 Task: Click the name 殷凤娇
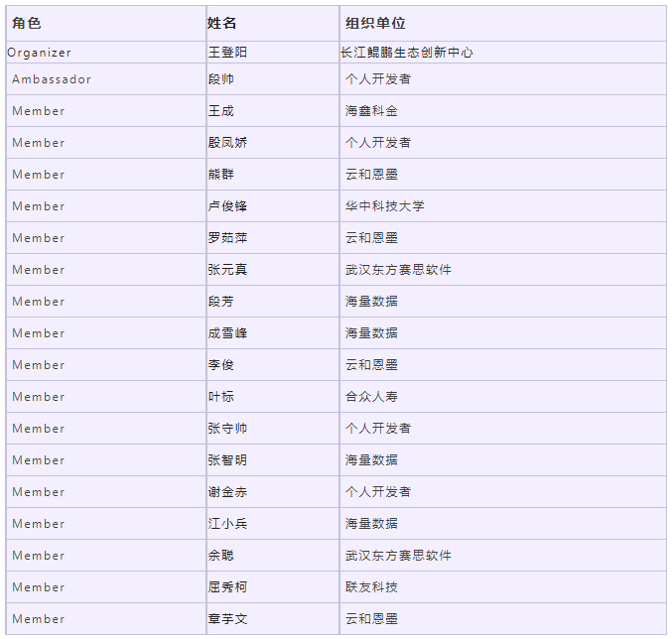click(x=227, y=143)
